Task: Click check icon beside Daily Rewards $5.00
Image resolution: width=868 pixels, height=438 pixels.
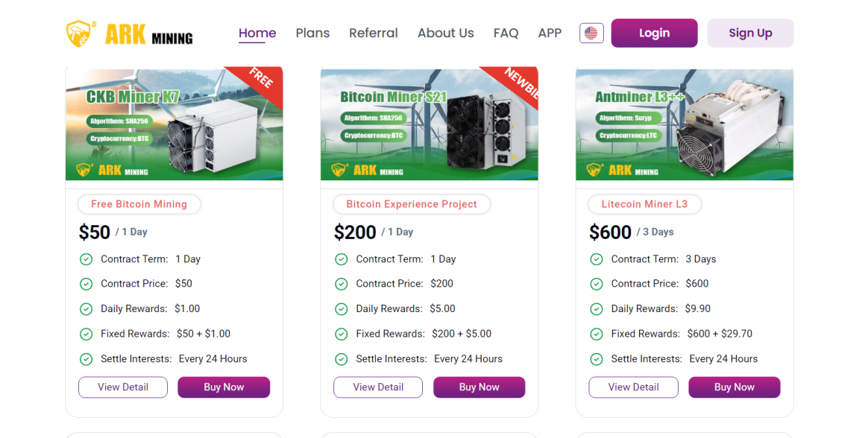Action: [341, 309]
